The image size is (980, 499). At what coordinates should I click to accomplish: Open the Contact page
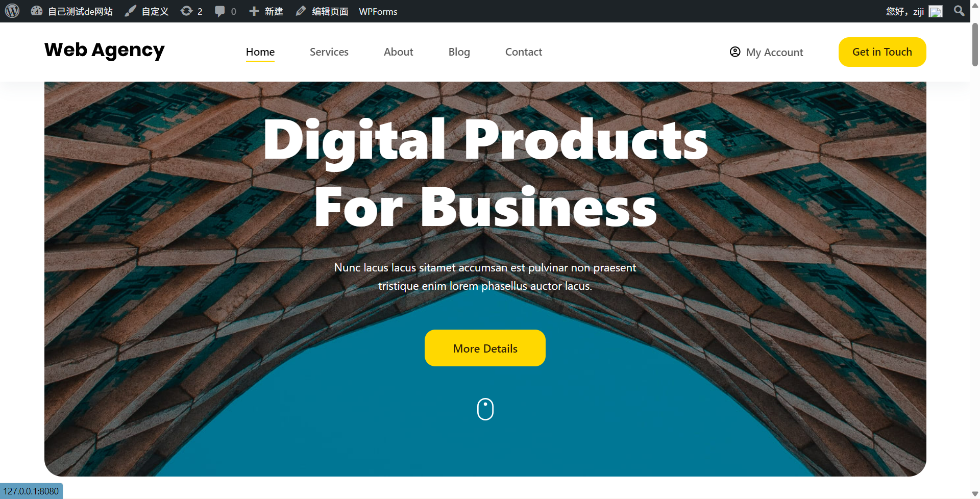tap(524, 52)
